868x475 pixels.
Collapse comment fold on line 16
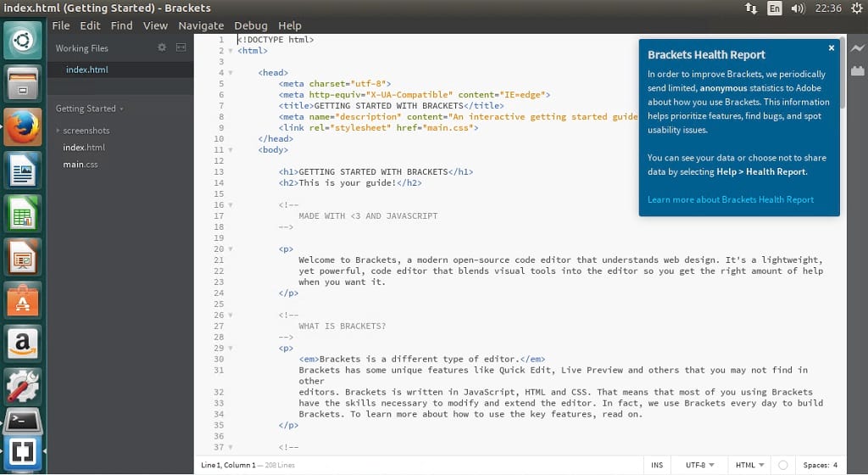pos(231,204)
